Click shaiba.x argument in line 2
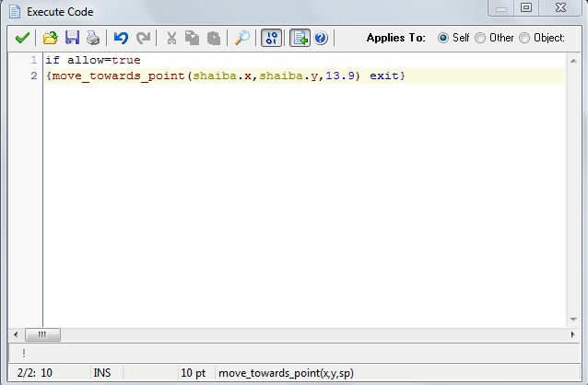This screenshot has height=385, width=588. tap(222, 76)
